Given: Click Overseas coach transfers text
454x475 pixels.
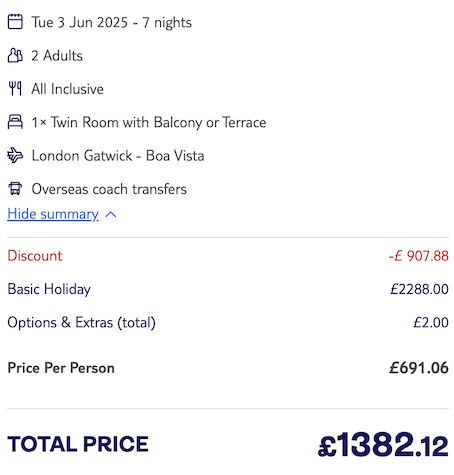Looking at the screenshot, I should [x=109, y=189].
